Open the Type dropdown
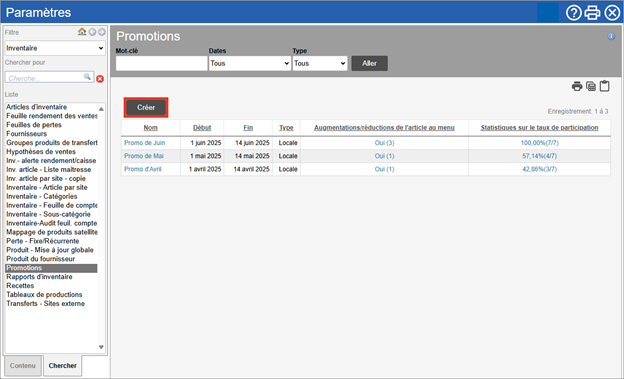Image resolution: width=624 pixels, height=379 pixels. click(320, 63)
